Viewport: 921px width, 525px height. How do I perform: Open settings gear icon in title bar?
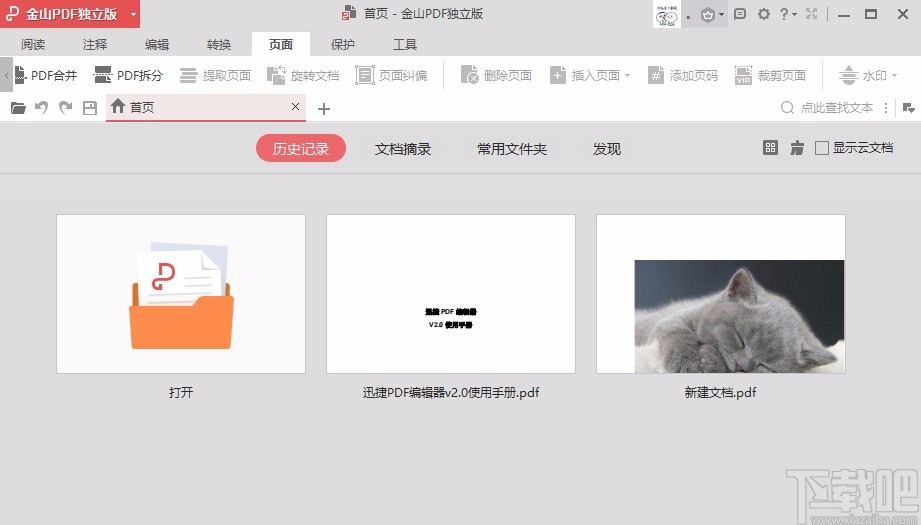pyautogui.click(x=764, y=14)
